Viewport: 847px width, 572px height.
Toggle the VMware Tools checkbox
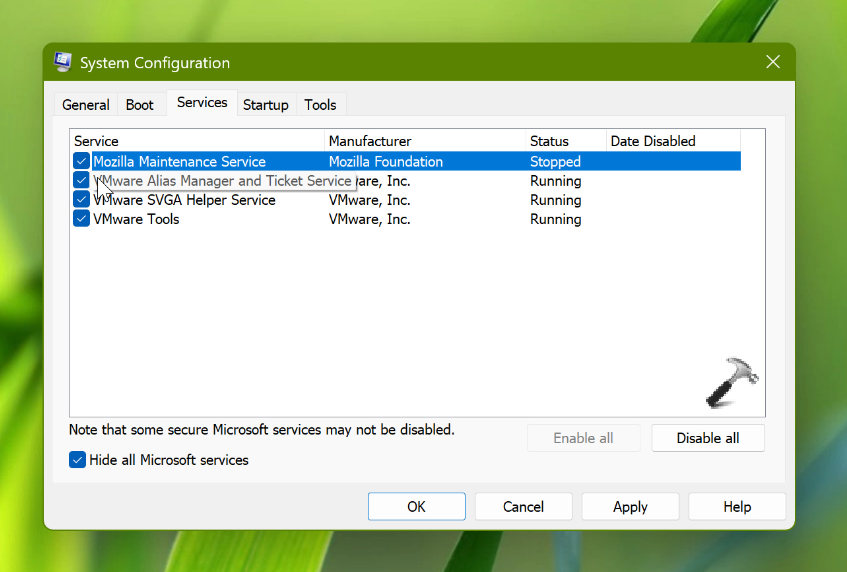(x=81, y=219)
